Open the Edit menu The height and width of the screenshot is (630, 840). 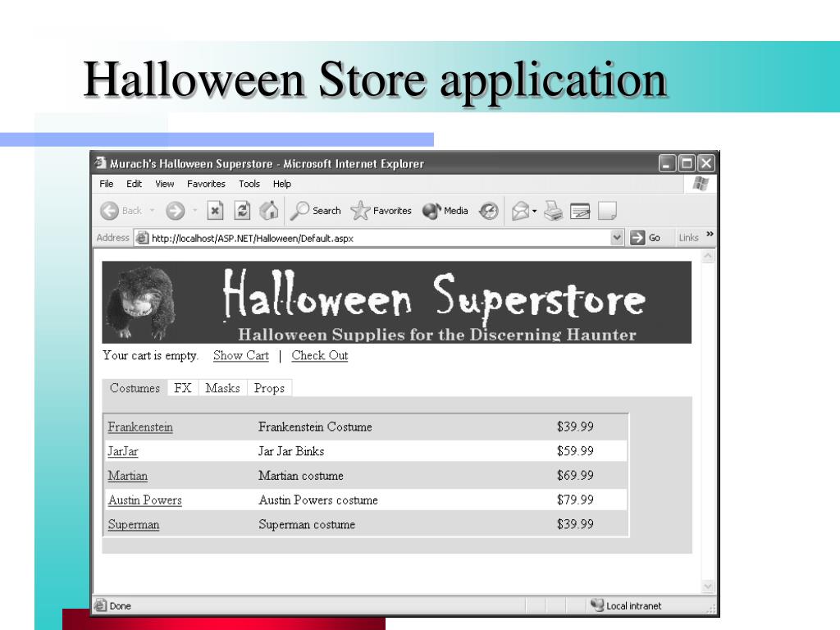click(x=134, y=184)
